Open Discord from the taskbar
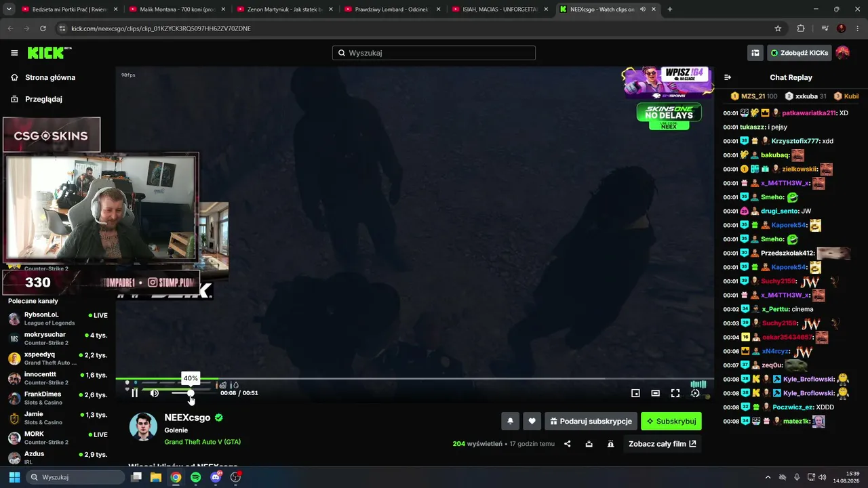This screenshot has width=868, height=488. [x=216, y=477]
